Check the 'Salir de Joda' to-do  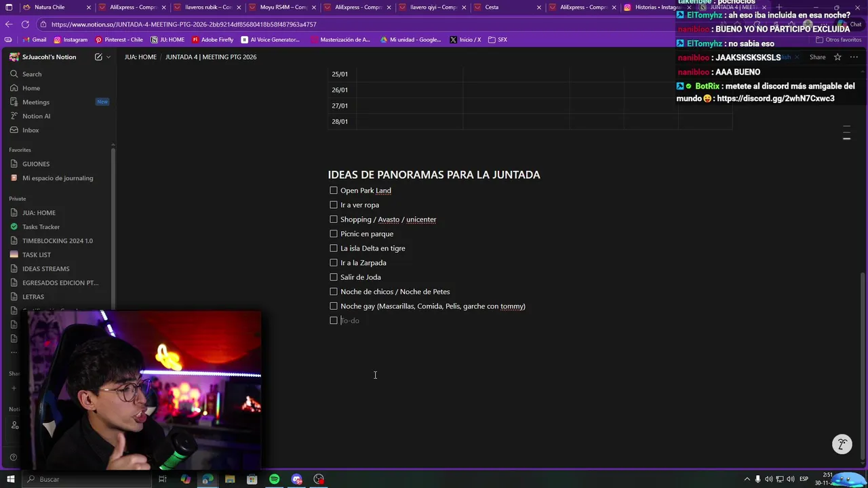point(334,277)
